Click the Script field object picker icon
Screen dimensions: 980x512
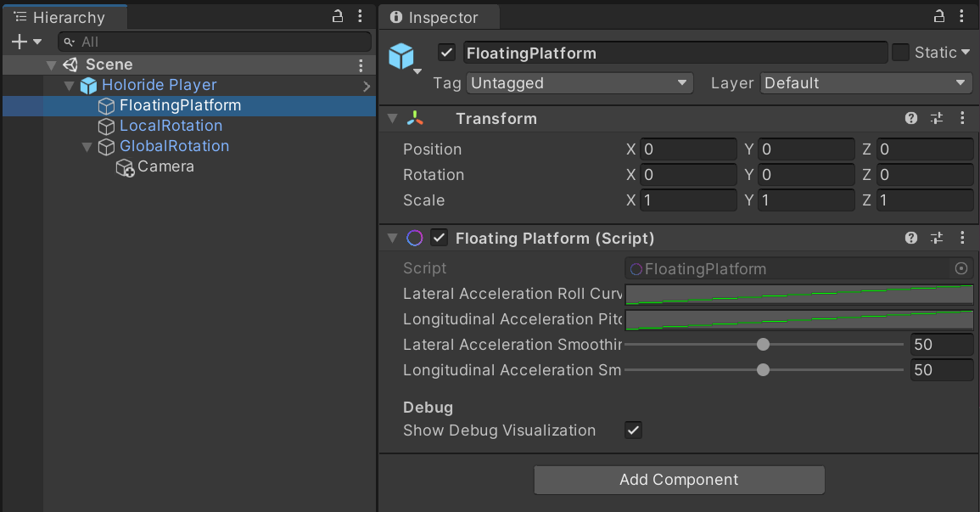(961, 269)
